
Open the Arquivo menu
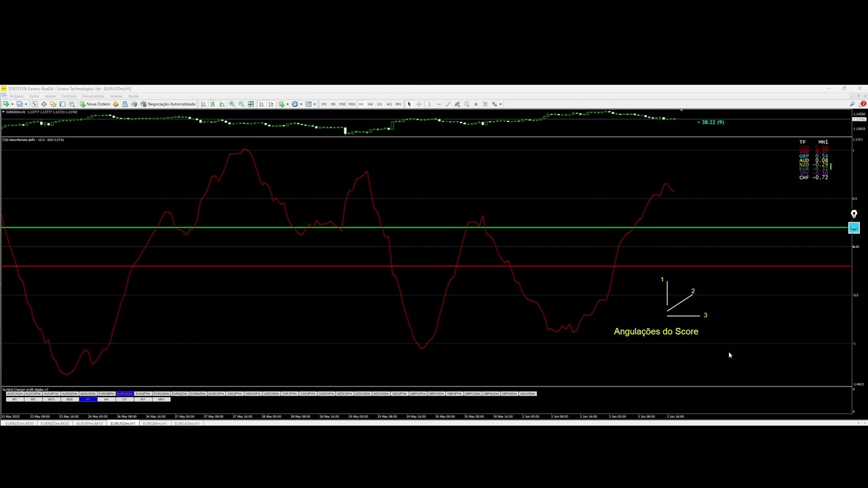tap(16, 96)
